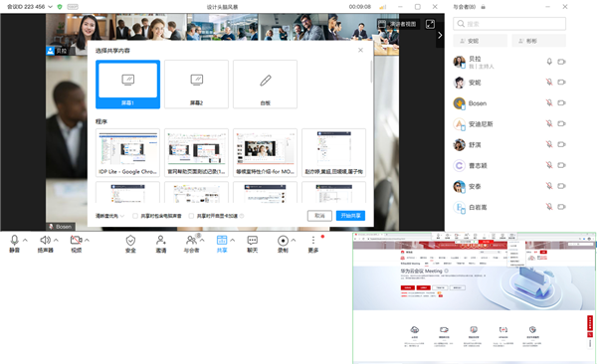Unmute 安妮 via her muted mic icon

coord(549,82)
